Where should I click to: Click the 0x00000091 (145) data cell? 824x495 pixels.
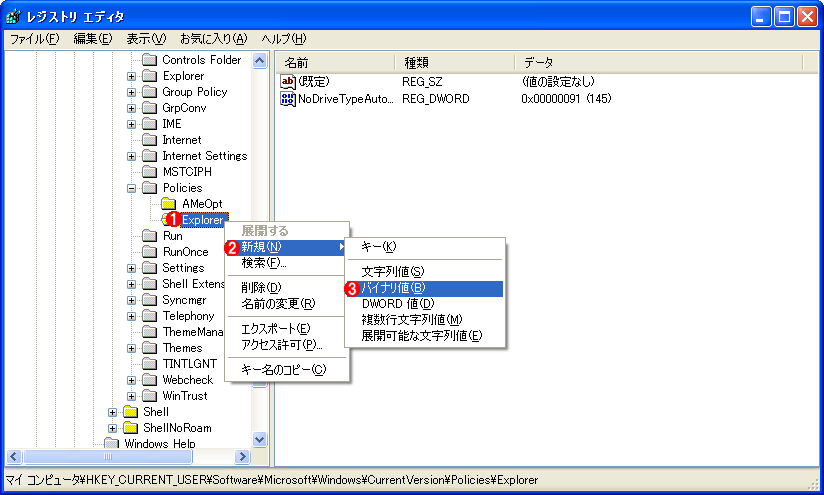[x=566, y=99]
